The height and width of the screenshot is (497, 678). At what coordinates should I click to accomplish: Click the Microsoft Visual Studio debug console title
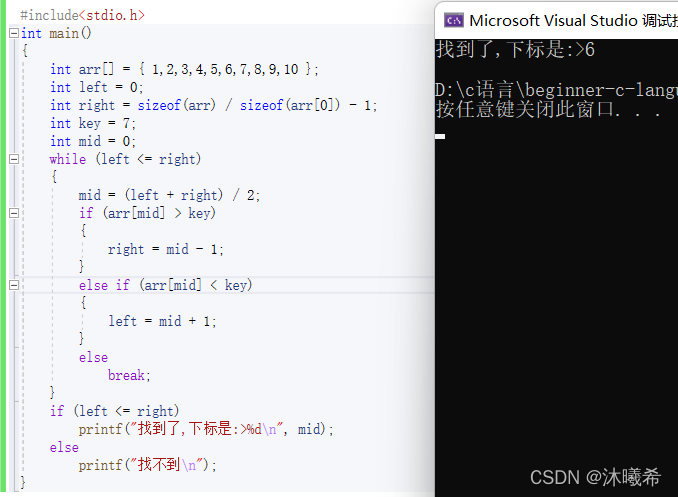pyautogui.click(x=573, y=20)
